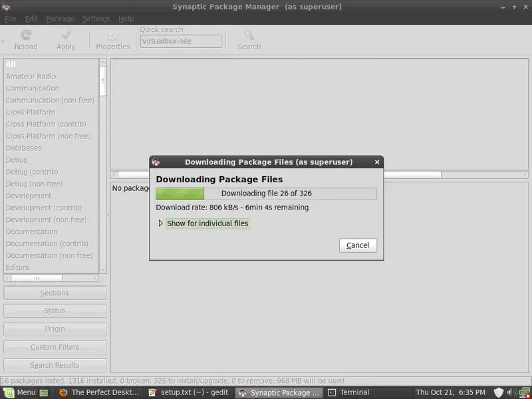
Task: Click the toolbar drag handle left of Reload
Action: point(3,40)
